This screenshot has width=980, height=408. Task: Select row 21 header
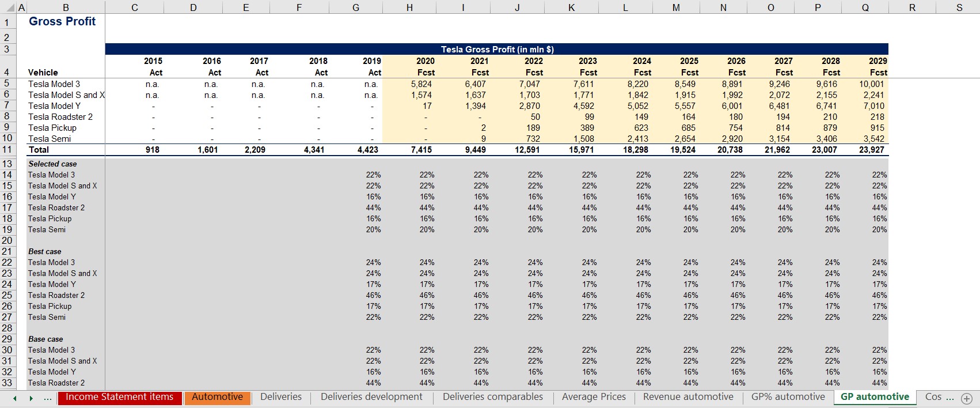7,251
